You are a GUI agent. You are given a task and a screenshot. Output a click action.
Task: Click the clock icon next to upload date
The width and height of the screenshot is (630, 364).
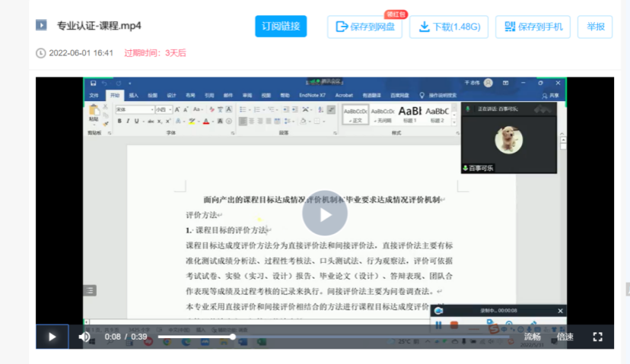(40, 53)
